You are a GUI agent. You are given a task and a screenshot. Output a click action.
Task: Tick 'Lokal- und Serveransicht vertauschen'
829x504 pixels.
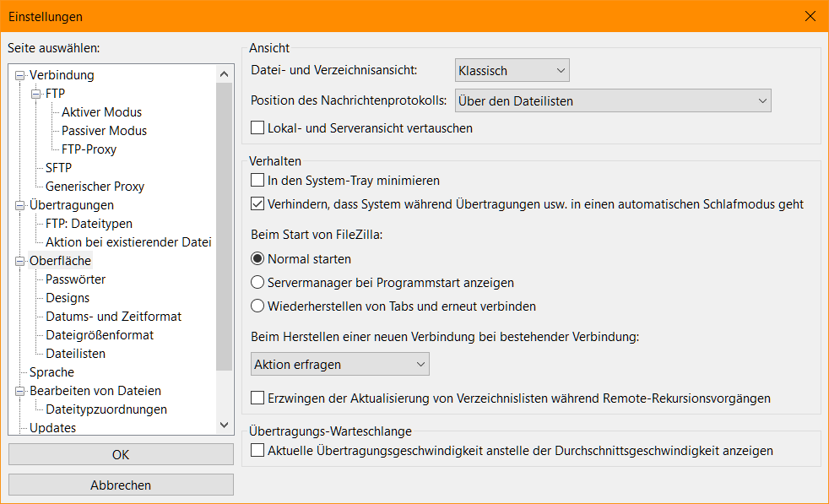pyautogui.click(x=258, y=128)
